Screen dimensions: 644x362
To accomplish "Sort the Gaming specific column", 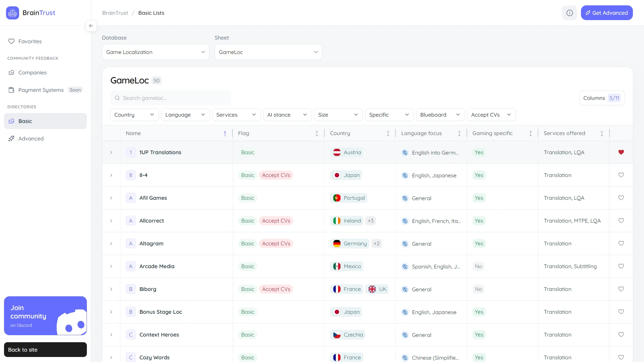I will tap(531, 133).
